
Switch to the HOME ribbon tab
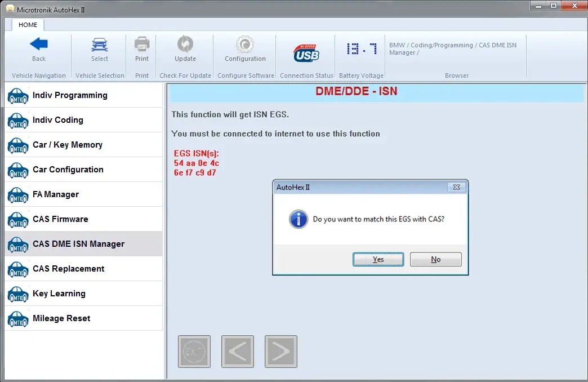(28, 25)
